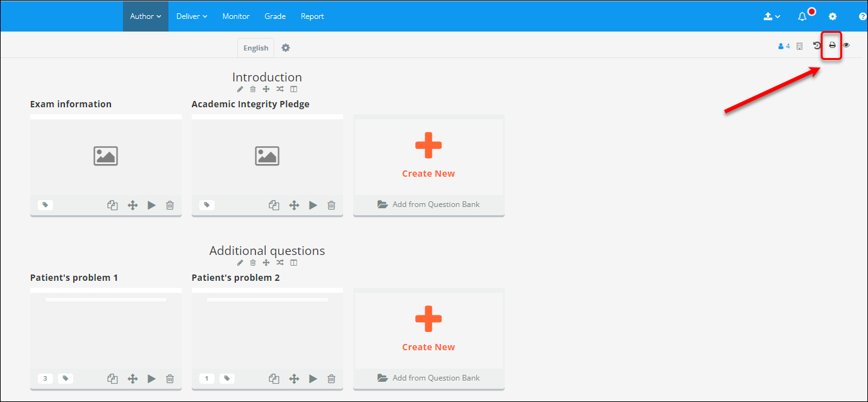Viewport: 868px width, 402px height.
Task: Go to the Monitor page
Action: 236,16
